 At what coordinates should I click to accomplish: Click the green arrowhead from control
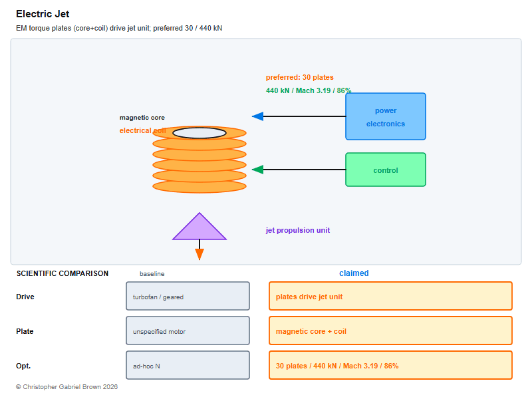tap(257, 170)
